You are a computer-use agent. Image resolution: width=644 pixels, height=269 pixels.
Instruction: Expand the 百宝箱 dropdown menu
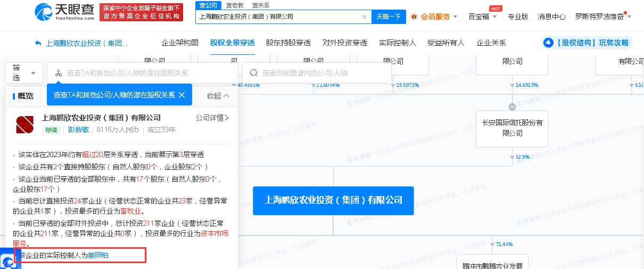pyautogui.click(x=483, y=17)
